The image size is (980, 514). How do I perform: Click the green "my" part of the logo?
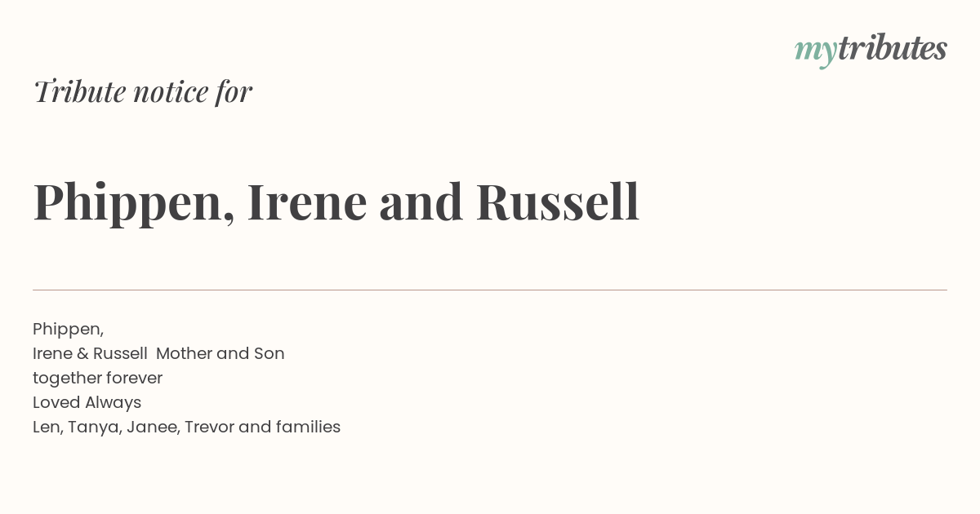[x=816, y=52]
